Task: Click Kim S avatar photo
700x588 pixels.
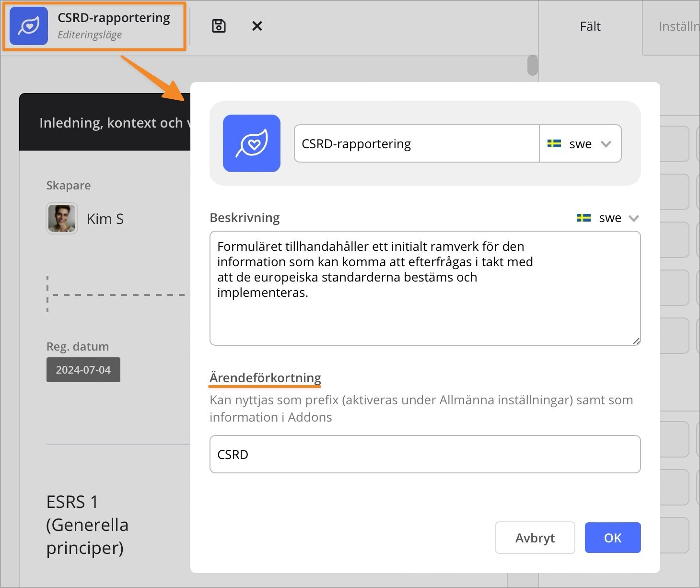Action: tap(62, 219)
